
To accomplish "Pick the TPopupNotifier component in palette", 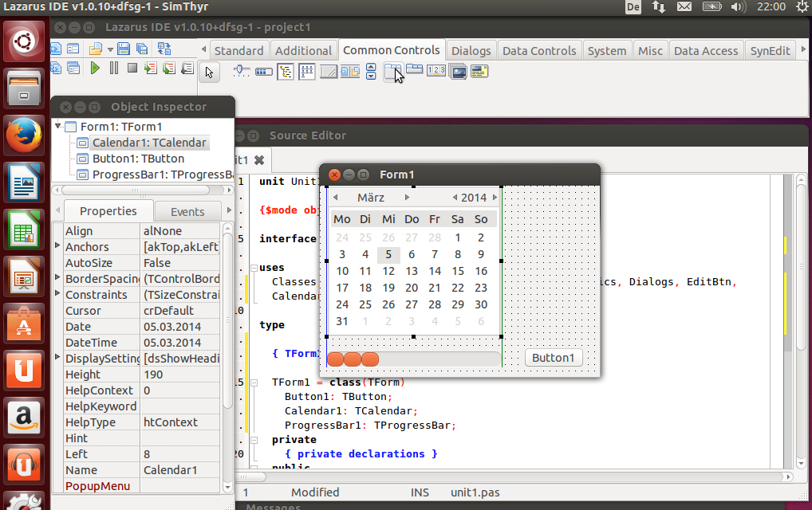I will 479,71.
